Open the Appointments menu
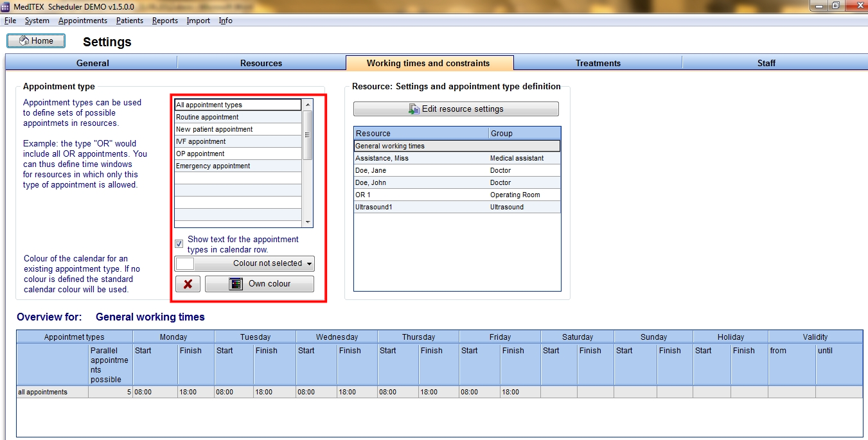 [x=83, y=21]
